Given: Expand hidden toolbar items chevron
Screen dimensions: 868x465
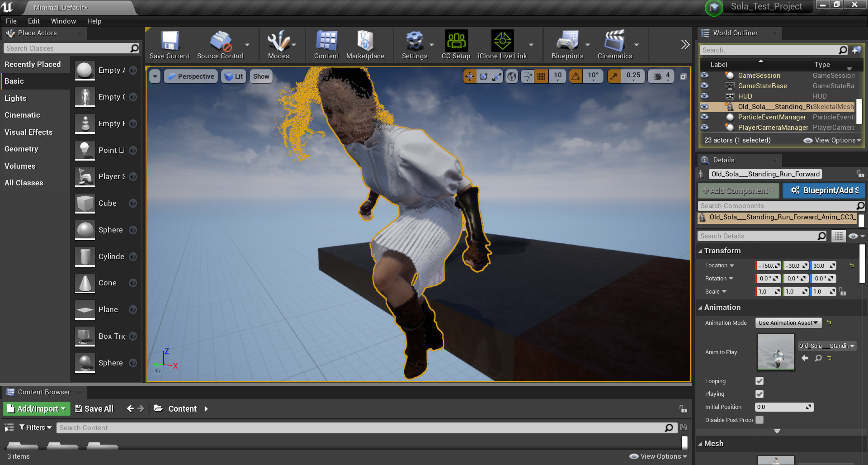Looking at the screenshot, I should 685,44.
